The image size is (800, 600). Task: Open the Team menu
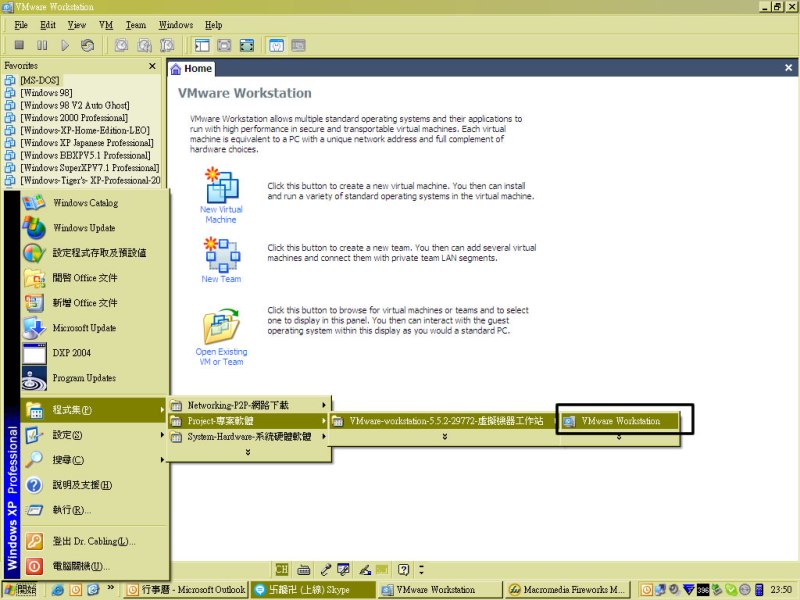(136, 24)
